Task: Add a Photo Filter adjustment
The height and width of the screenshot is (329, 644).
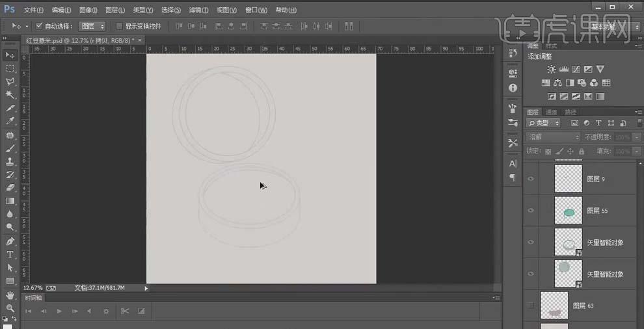Action: pyautogui.click(x=582, y=83)
